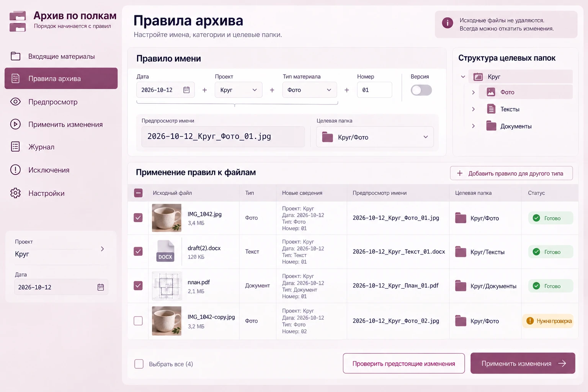The width and height of the screenshot is (588, 392).
Task: Go to the Предпросмотр section
Action: [x=61, y=102]
